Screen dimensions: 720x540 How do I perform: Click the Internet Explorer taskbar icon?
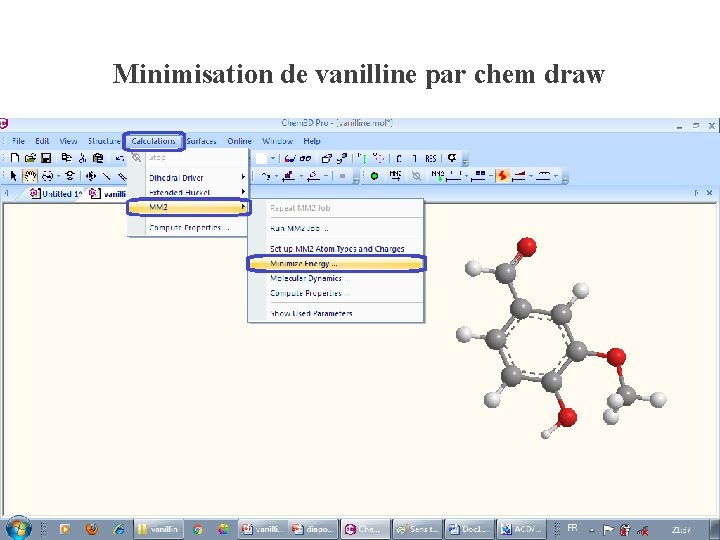(119, 529)
